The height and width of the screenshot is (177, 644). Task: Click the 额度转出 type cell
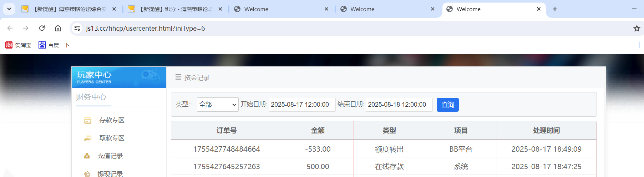pyautogui.click(x=389, y=149)
